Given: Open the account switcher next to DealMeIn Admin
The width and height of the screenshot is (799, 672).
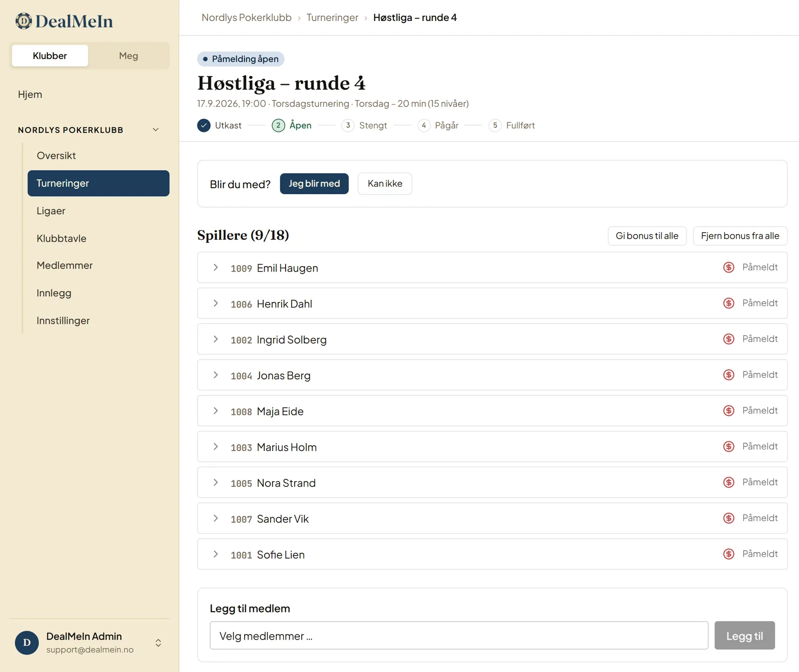Looking at the screenshot, I should pos(158,643).
